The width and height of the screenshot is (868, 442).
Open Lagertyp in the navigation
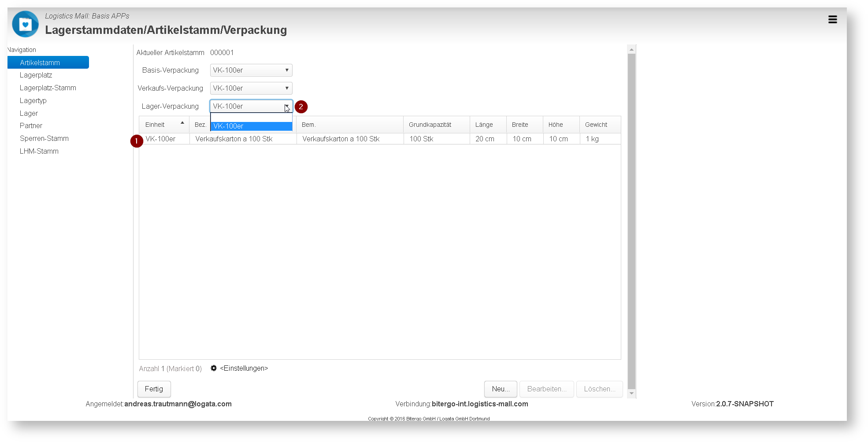coord(33,101)
